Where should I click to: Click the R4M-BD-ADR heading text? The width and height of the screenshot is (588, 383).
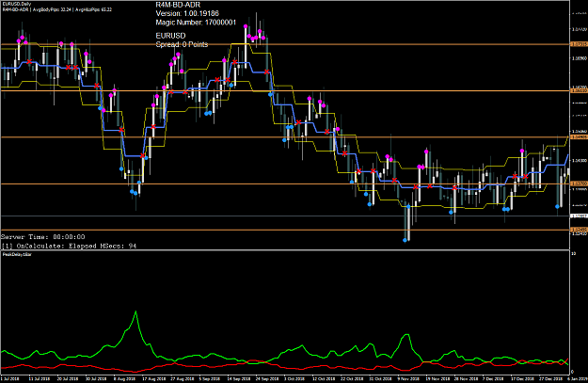pyautogui.click(x=178, y=5)
